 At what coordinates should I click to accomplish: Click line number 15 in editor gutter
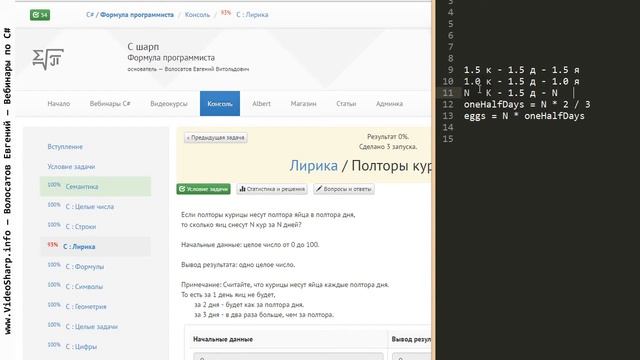448,139
